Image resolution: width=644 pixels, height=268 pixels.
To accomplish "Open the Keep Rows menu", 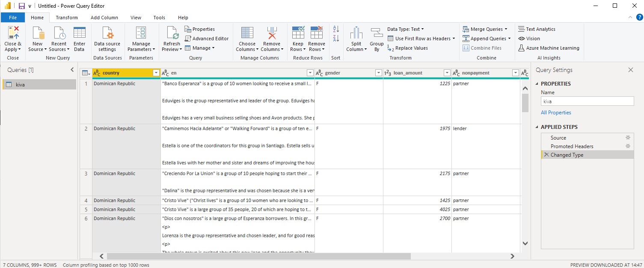I will coord(298,39).
